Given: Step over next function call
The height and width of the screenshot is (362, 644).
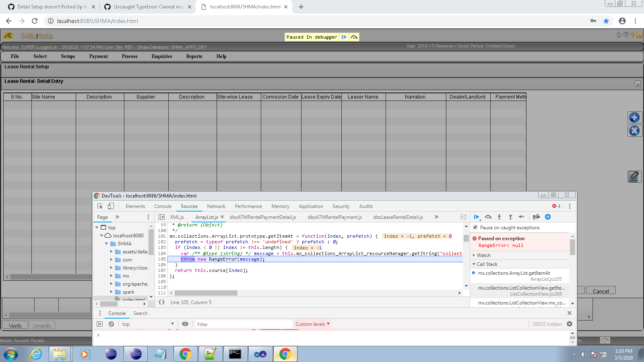Looking at the screenshot, I should 488,217.
